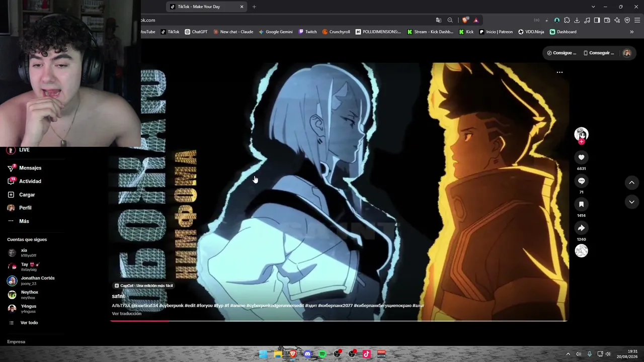Click Ver traducción under the caption
The width and height of the screenshot is (644, 362).
pyautogui.click(x=127, y=314)
